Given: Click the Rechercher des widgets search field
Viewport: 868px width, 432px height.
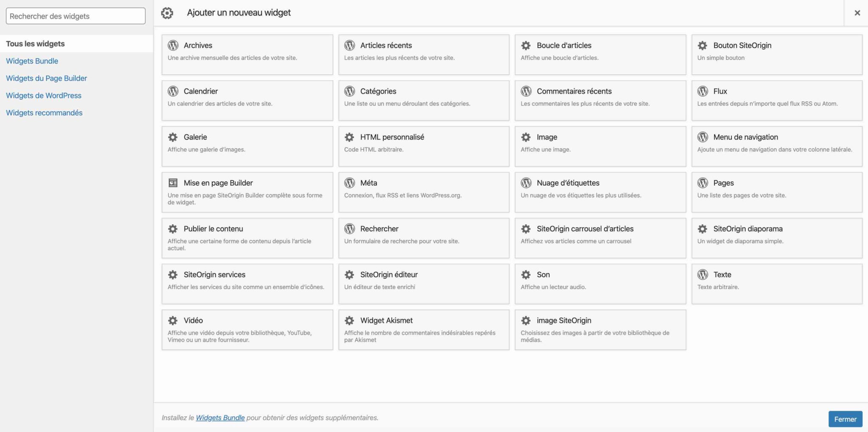Looking at the screenshot, I should click(x=75, y=15).
